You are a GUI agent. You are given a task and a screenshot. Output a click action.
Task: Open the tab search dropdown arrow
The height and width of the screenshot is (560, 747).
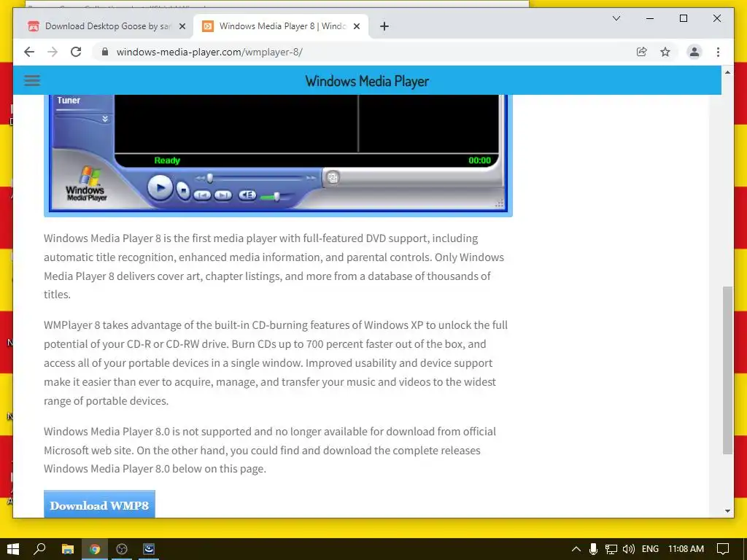(616, 18)
